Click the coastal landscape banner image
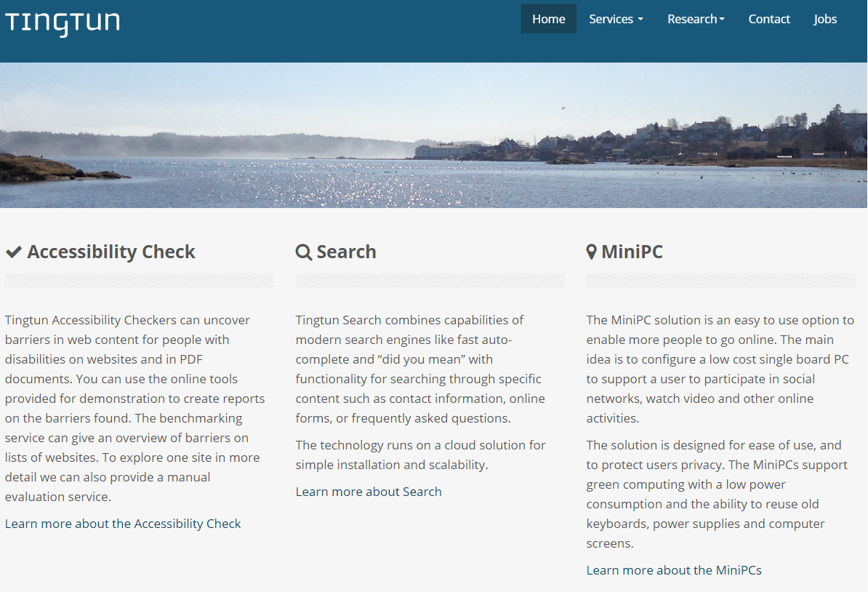868x592 pixels. tap(433, 135)
